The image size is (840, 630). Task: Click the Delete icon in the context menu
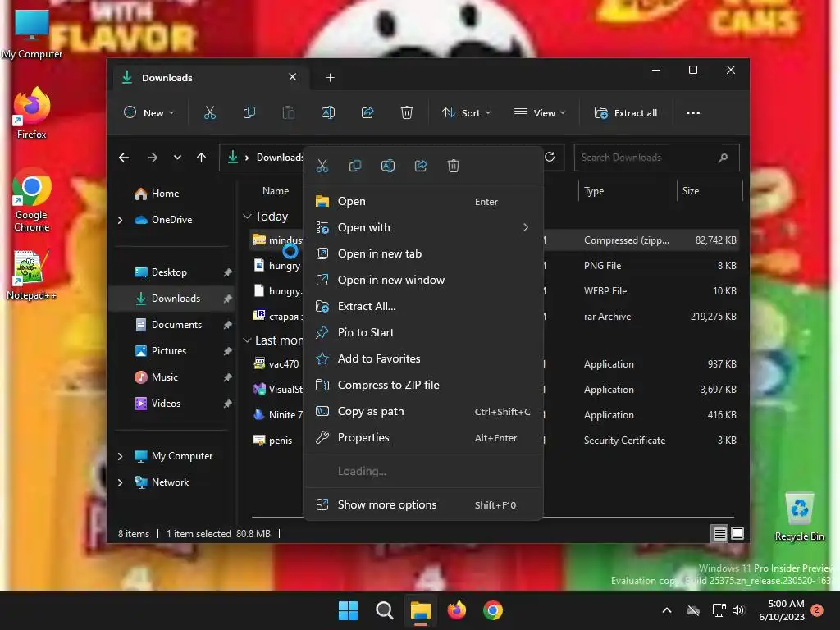453,166
